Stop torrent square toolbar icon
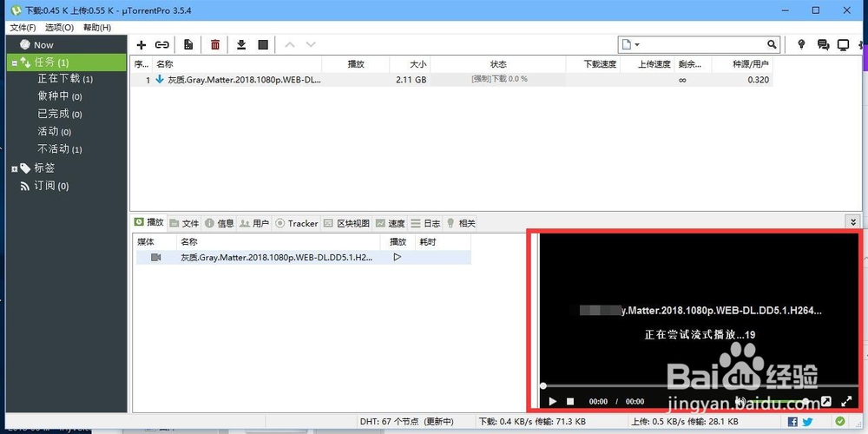Image resolution: width=868 pixels, height=434 pixels. pos(264,45)
